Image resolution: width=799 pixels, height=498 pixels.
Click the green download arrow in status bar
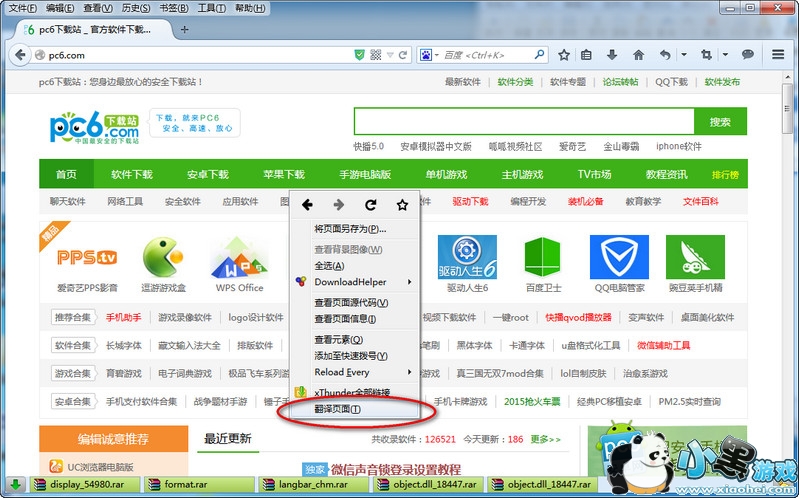15,484
